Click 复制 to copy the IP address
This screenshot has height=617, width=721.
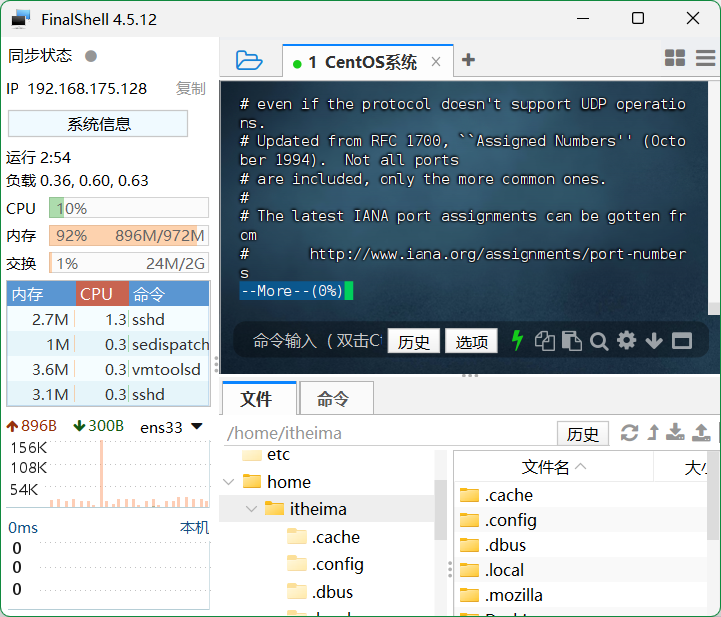click(x=190, y=88)
